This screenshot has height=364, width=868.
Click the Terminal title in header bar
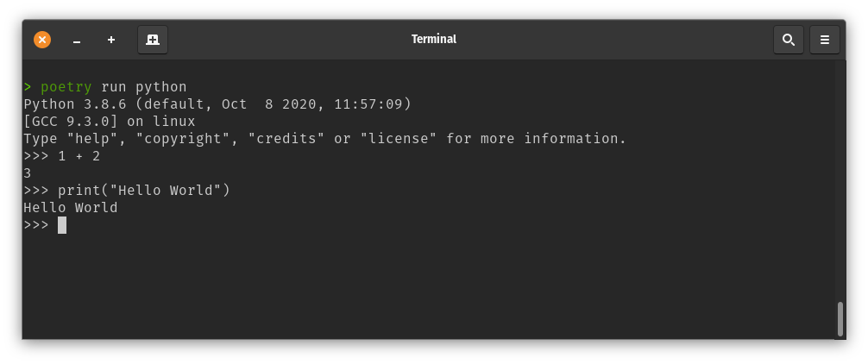click(434, 39)
